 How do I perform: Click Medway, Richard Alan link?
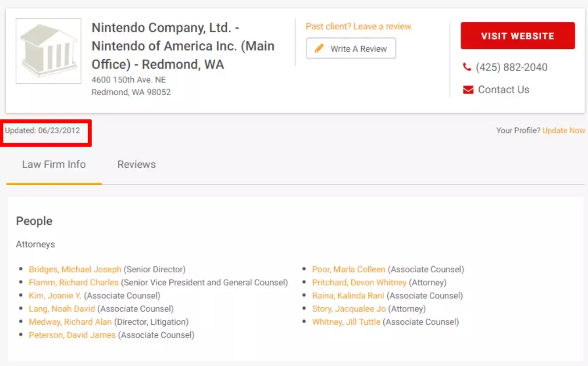tap(70, 322)
